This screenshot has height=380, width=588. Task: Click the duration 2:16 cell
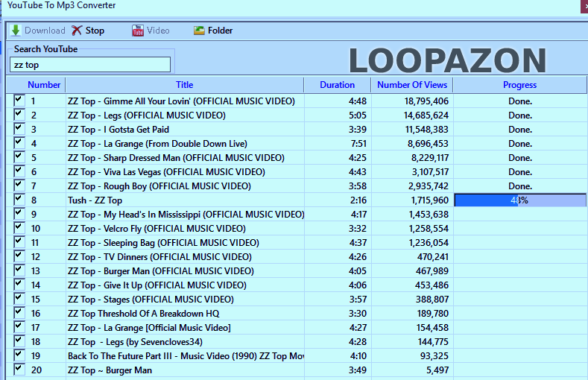[x=358, y=200]
